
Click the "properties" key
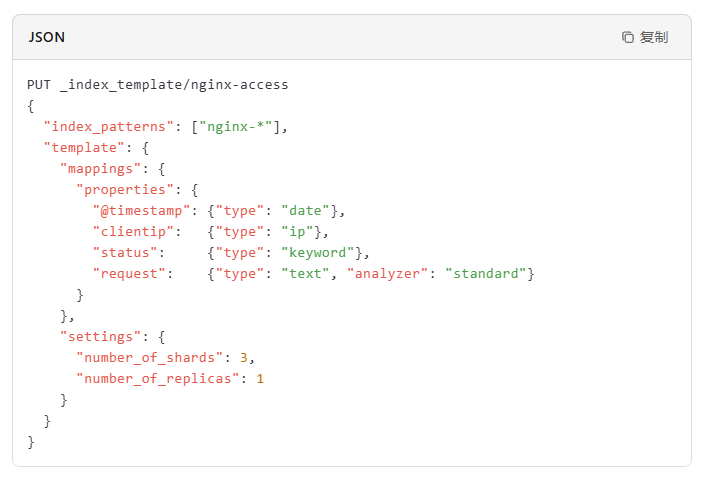tap(125, 190)
